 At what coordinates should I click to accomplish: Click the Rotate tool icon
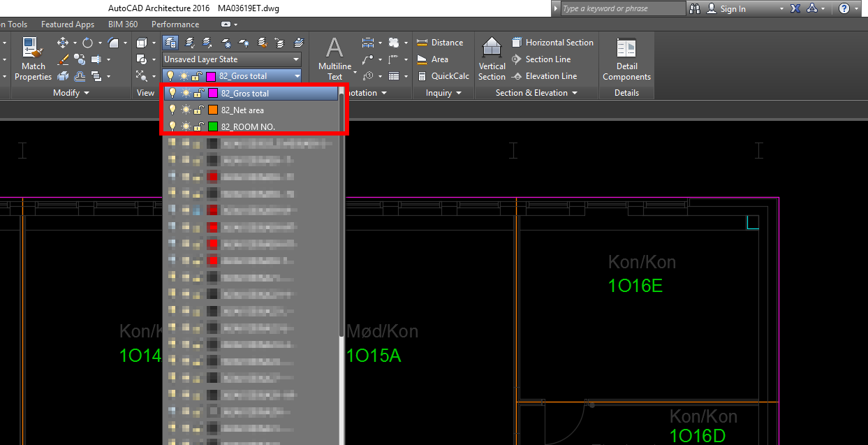[x=87, y=43]
